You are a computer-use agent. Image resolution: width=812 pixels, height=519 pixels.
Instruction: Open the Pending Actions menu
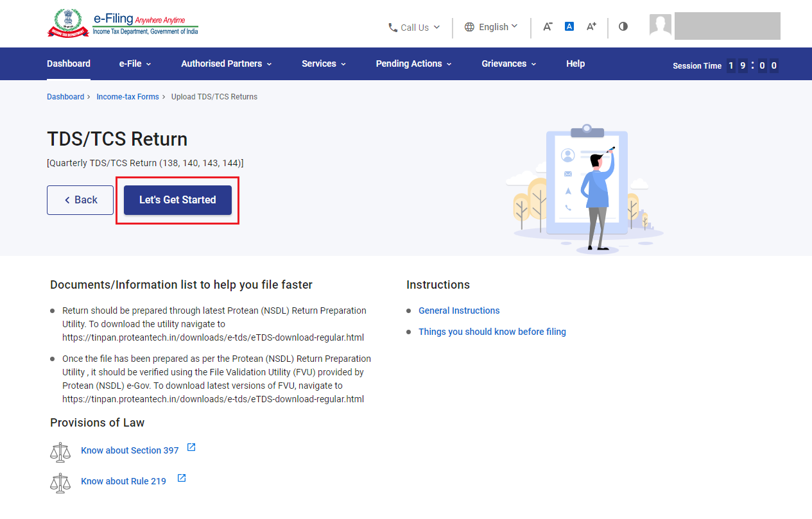(414, 64)
